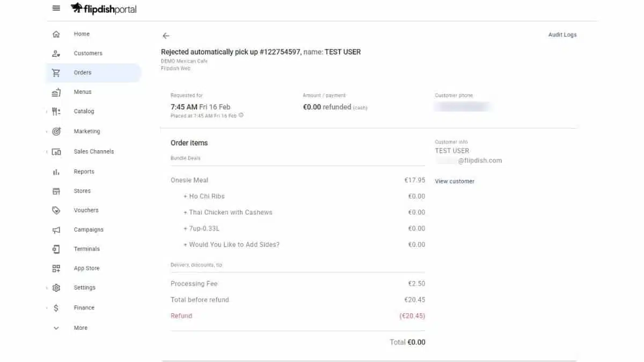This screenshot has width=644, height=362.
Task: Open the Stores menu item
Action: pyautogui.click(x=82, y=191)
